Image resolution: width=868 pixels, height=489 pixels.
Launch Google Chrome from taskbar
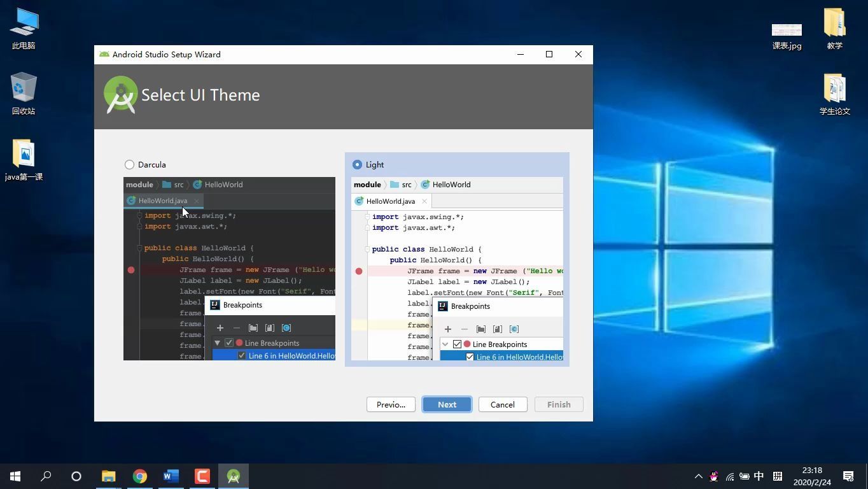(x=140, y=476)
